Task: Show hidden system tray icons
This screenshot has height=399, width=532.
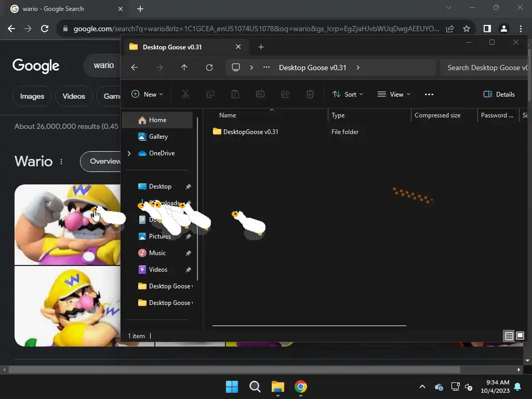Action: click(x=422, y=387)
